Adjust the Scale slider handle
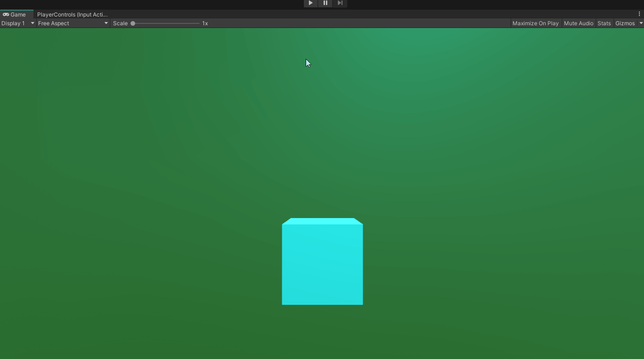Screen dimensions: 644x359 point(133,23)
